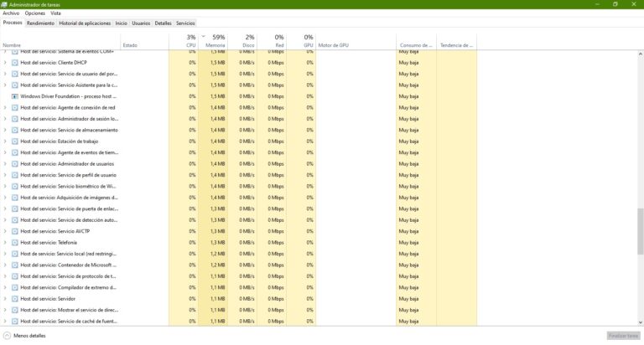Click the icon beside Servicio AVCTP
Image resolution: width=644 pixels, height=345 pixels.
coord(15,231)
